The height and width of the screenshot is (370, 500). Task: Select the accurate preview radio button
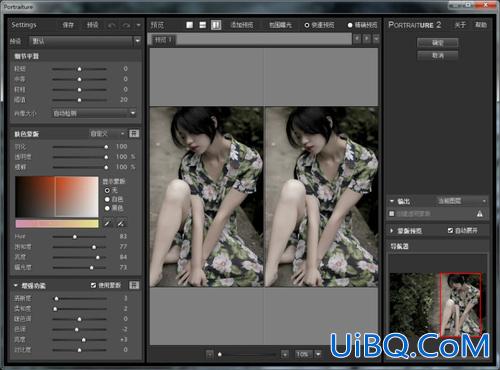[x=350, y=25]
